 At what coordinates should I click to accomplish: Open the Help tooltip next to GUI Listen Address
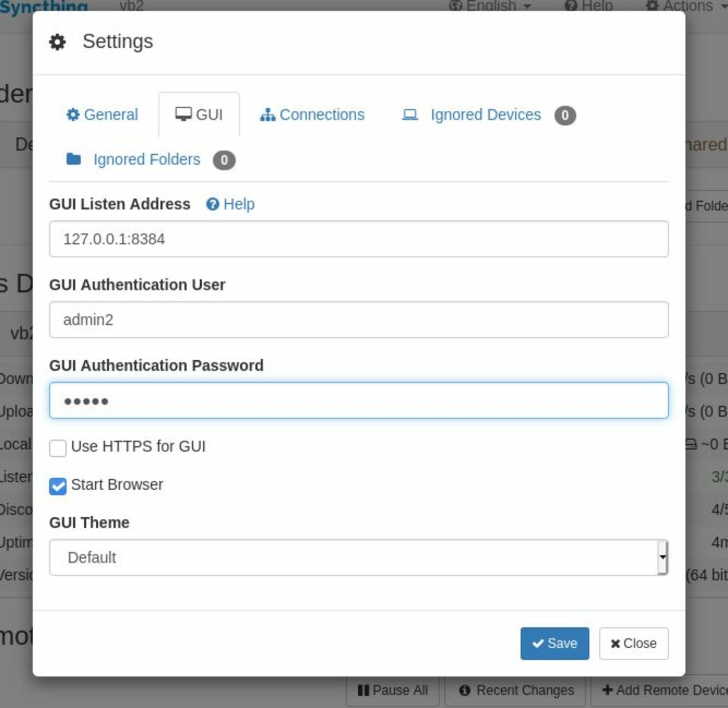click(231, 204)
